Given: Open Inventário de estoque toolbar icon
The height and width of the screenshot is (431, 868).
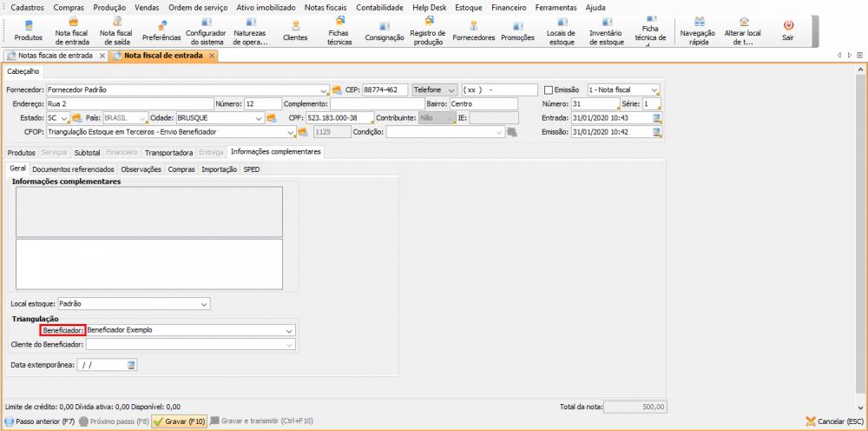Looking at the screenshot, I should pyautogui.click(x=606, y=30).
